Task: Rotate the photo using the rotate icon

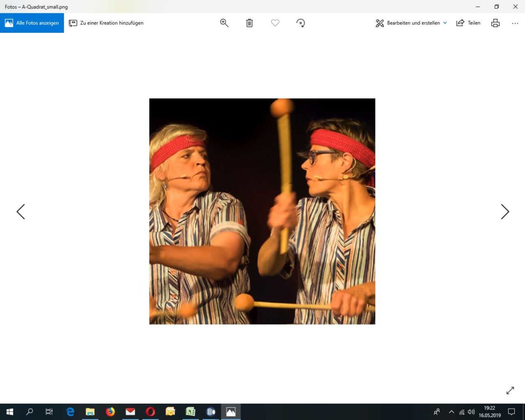Action: click(300, 23)
